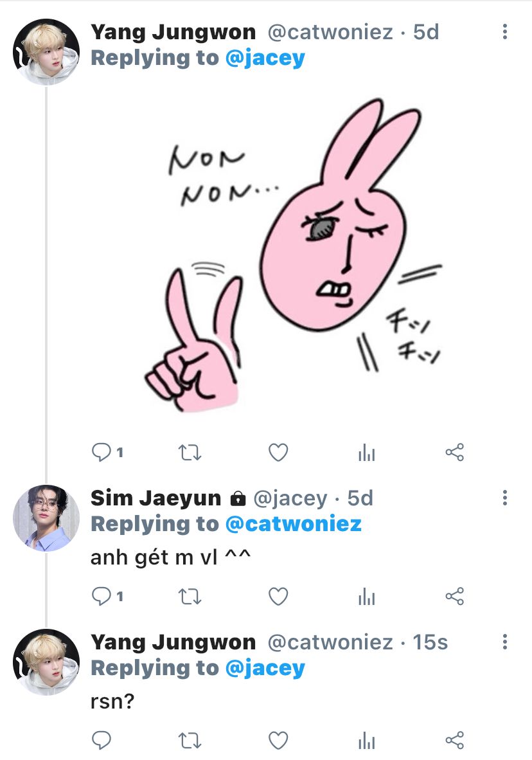Share Sim Jaeyun's tweet
532x760 pixels.
click(454, 597)
